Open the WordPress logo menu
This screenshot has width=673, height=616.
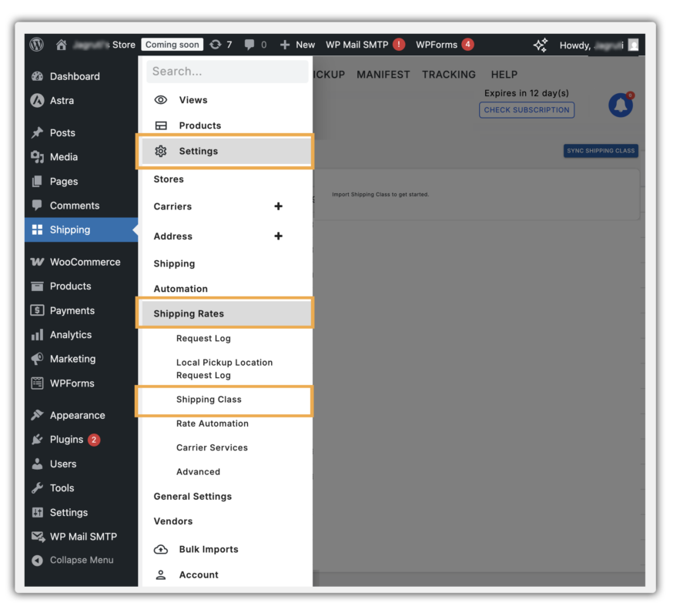click(x=37, y=44)
